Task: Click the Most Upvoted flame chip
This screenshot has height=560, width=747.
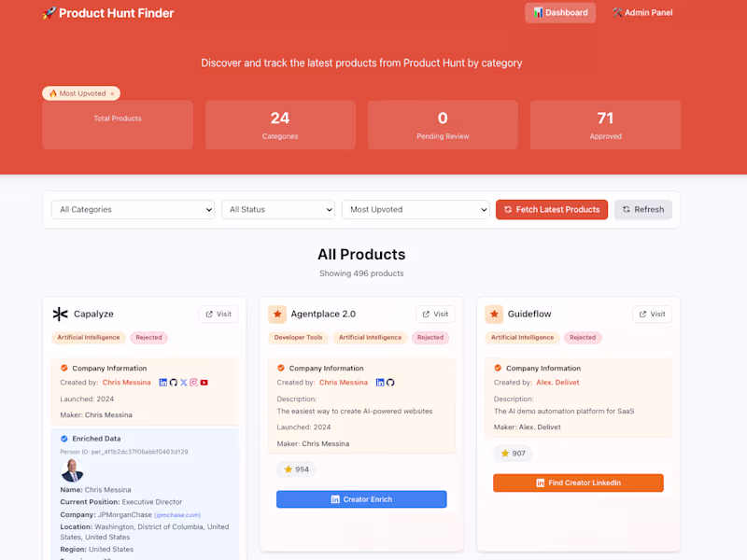Action: coord(81,93)
